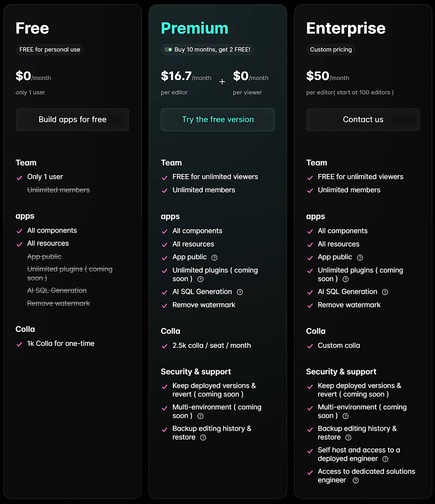The image size is (435, 504).
Task: Click the question mark next to App public in Enterprise
Action: tap(360, 257)
